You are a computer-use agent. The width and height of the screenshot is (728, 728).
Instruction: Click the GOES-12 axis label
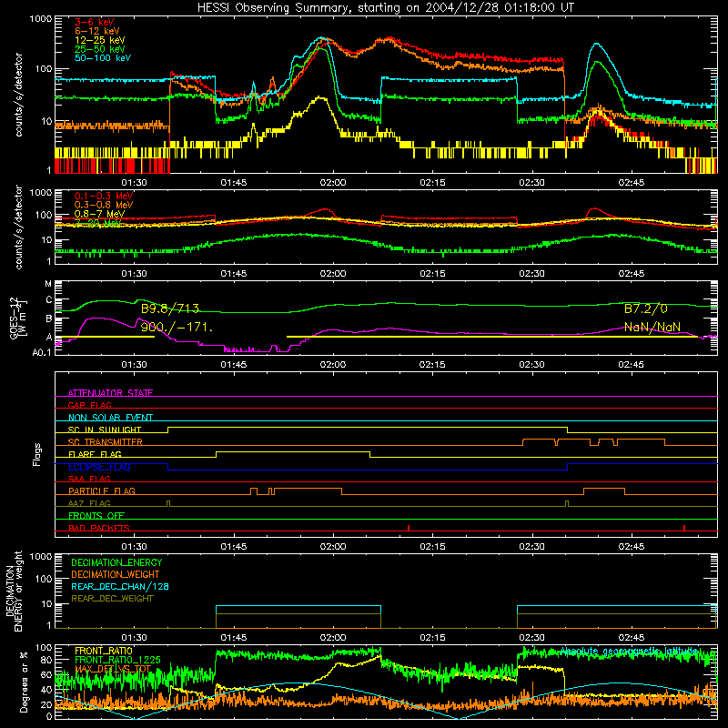tap(17, 318)
